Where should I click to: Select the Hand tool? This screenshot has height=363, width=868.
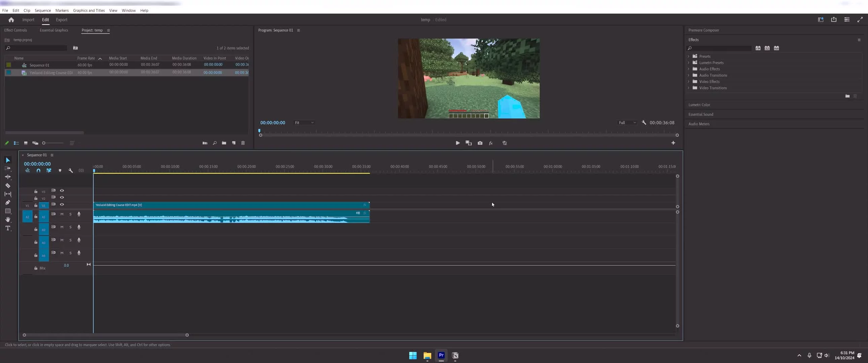(x=8, y=219)
